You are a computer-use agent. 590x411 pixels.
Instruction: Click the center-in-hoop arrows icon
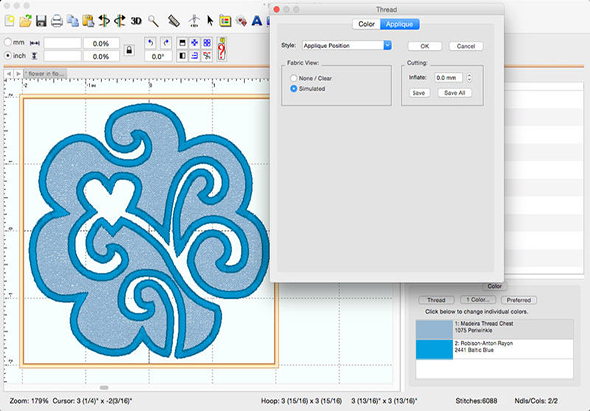point(195,43)
